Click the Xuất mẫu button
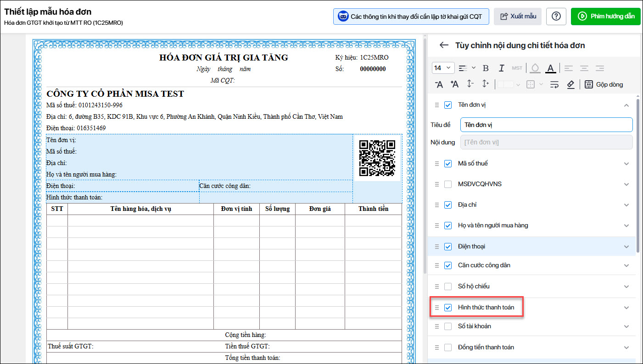Screen dimensions: 643x364 click(518, 16)
